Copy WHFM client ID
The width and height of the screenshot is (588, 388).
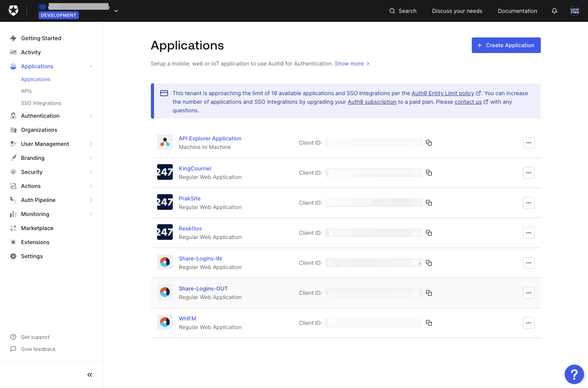click(429, 323)
